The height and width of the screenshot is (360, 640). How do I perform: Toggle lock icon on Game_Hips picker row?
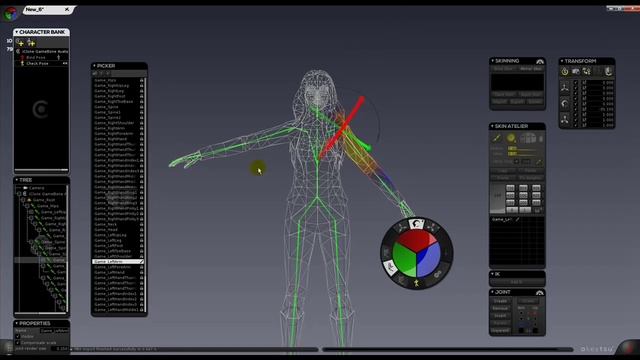pos(142,80)
